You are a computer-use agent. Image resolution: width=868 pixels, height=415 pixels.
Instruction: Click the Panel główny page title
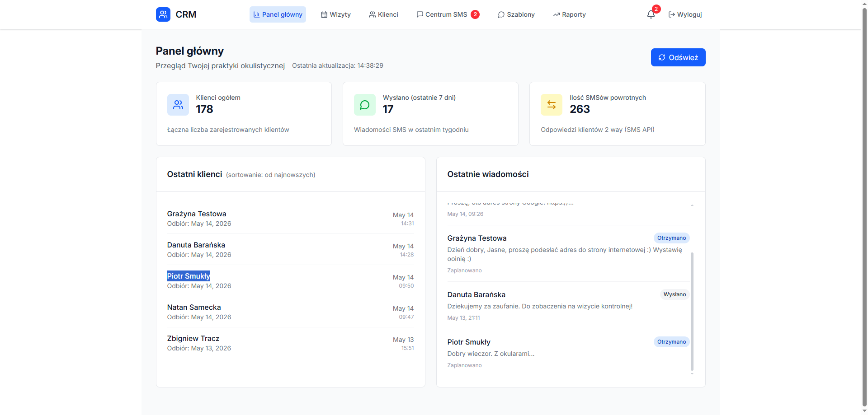click(190, 51)
